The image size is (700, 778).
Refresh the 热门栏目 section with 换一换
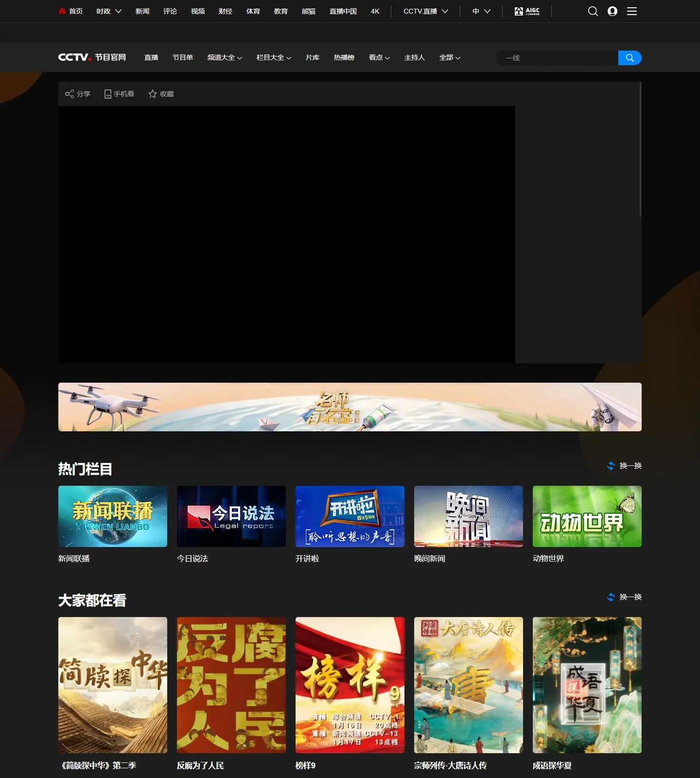tap(625, 466)
